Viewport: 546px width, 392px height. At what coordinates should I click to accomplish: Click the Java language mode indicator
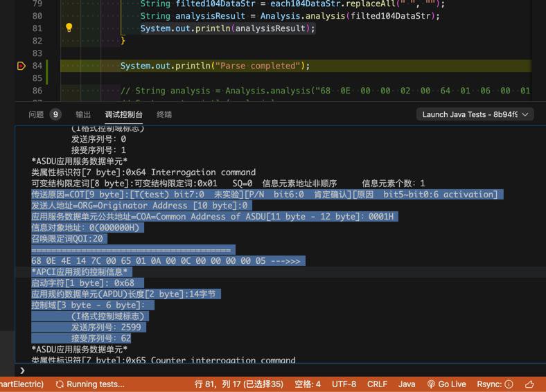[x=407, y=384]
